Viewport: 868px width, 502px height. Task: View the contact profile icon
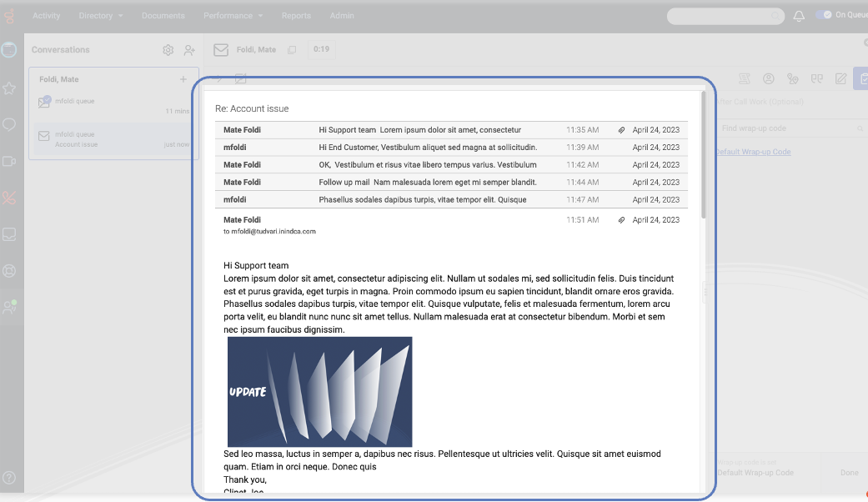point(768,78)
